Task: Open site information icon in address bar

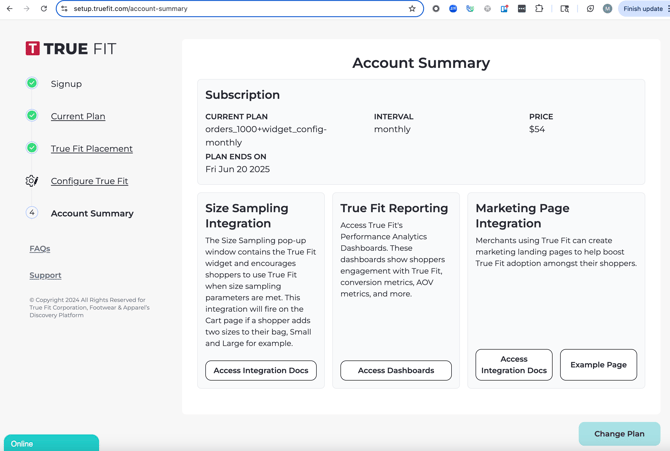Action: [x=65, y=9]
